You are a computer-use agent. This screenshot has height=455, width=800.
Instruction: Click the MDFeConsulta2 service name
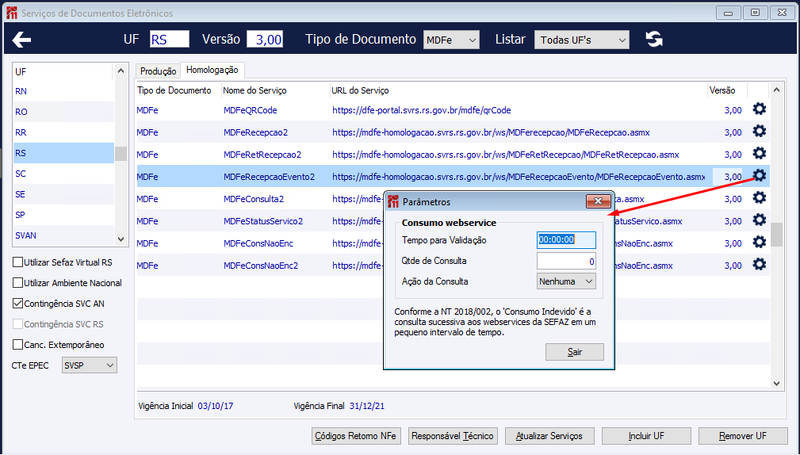pos(254,199)
